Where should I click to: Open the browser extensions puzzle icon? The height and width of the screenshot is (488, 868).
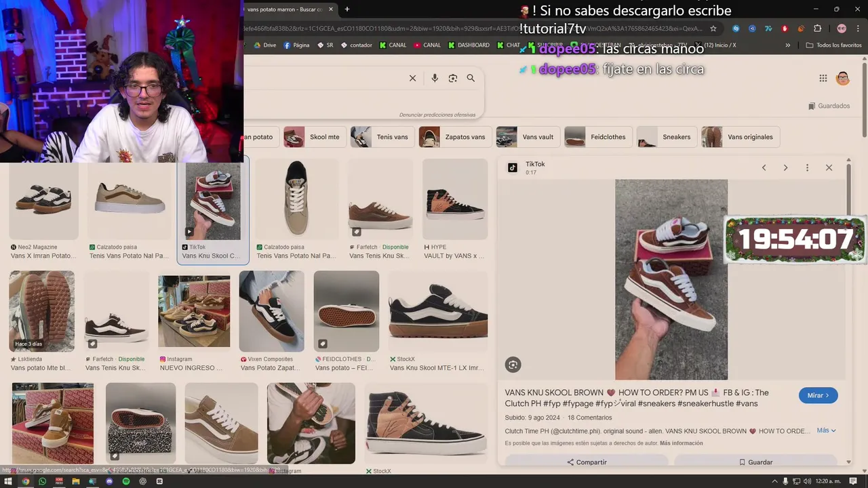coord(817,28)
